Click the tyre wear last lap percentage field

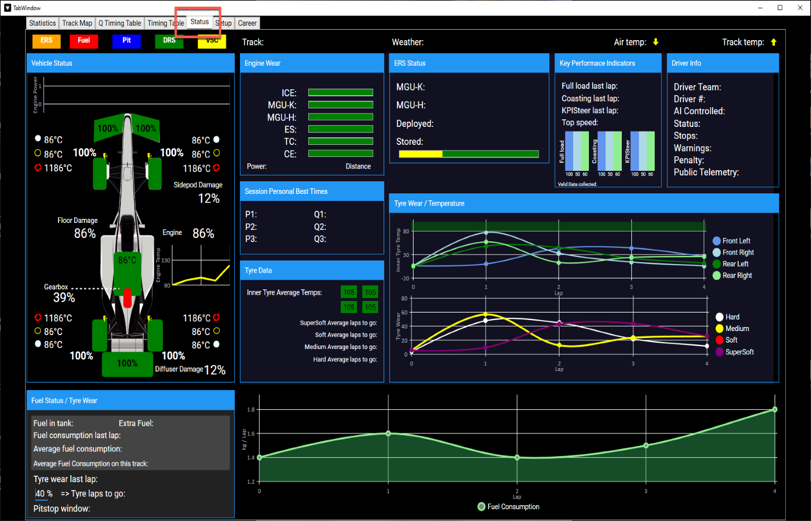[44, 494]
